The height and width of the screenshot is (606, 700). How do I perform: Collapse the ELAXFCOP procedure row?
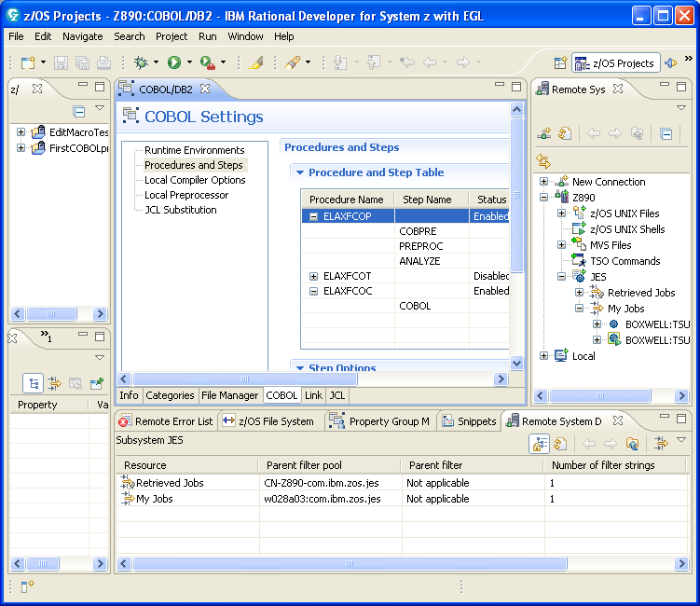coord(314,216)
